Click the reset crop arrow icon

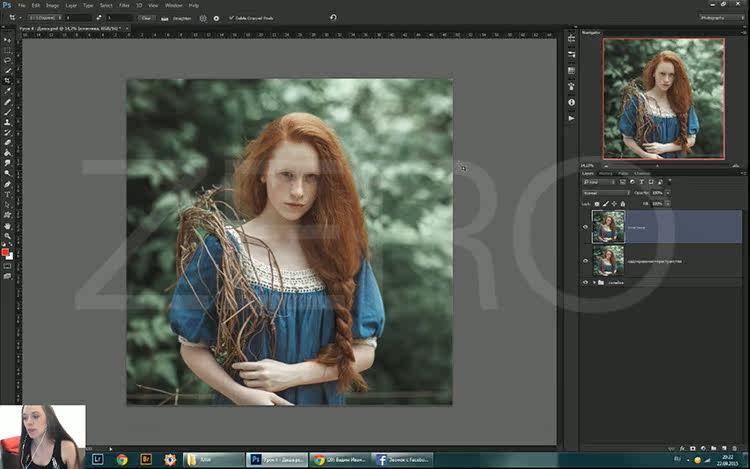click(333, 17)
